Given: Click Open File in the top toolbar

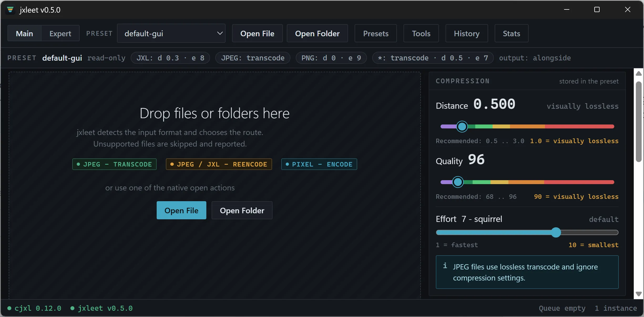Looking at the screenshot, I should [257, 33].
